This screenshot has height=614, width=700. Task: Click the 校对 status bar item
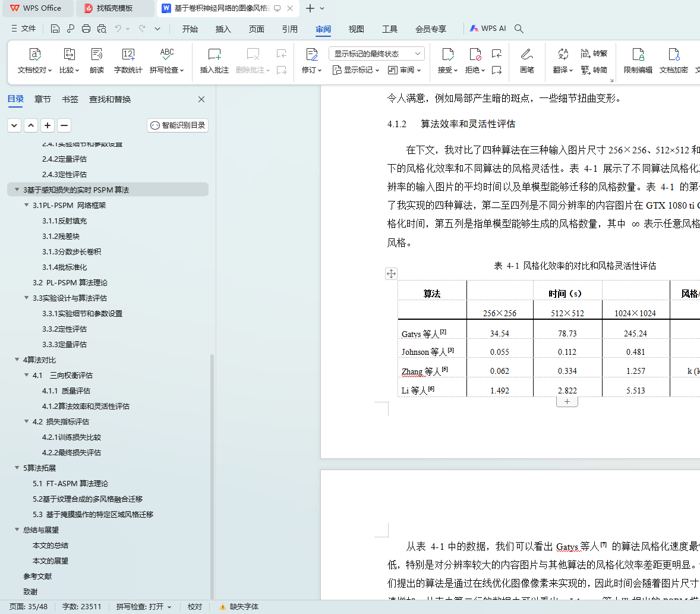pyautogui.click(x=195, y=607)
